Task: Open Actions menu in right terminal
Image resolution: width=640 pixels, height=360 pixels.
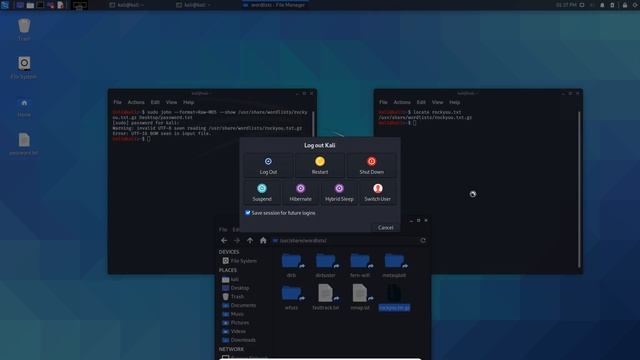Action: point(402,102)
